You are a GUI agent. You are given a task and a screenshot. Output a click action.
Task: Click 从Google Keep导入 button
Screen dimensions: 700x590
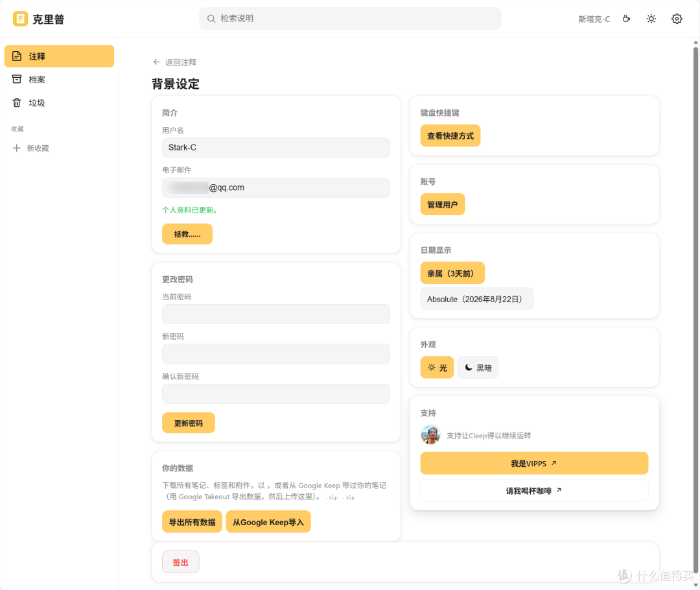[268, 522]
